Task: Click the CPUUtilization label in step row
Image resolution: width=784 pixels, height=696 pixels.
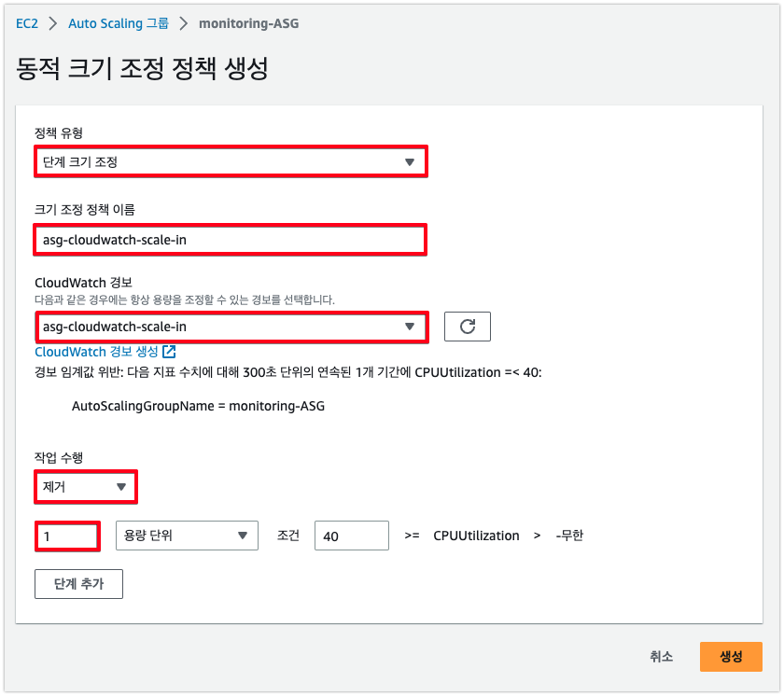Action: coord(476,536)
